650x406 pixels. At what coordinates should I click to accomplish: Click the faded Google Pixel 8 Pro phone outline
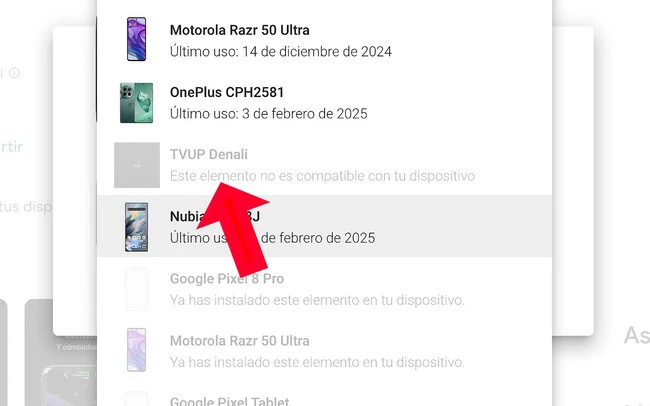[x=136, y=289]
